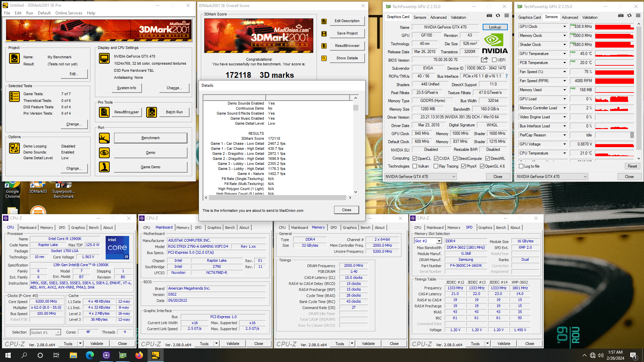Toggle the UEFI checkbox in GPU-Z

(x=494, y=60)
